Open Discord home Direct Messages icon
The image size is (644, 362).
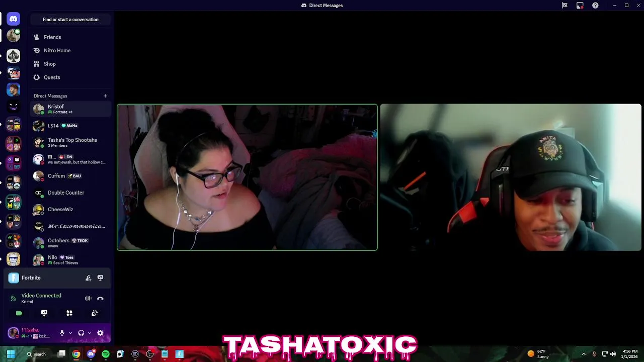pos(14,19)
